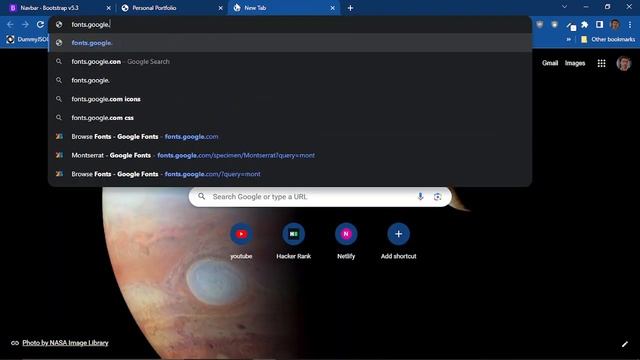Viewport: 640px width, 360px height.
Task: Close the Personal Portfolio tab
Action: coord(220,8)
